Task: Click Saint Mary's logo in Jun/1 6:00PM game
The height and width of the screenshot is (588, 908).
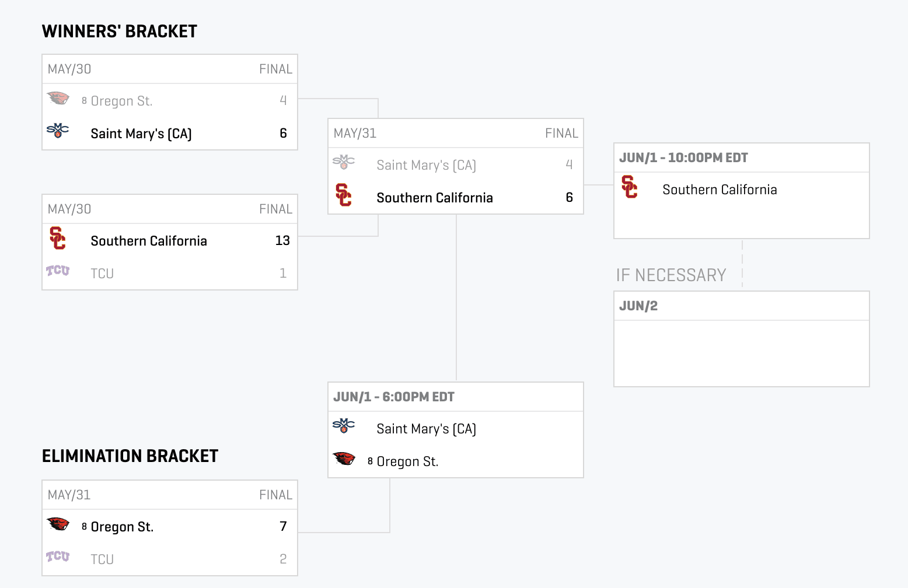Action: click(x=344, y=426)
